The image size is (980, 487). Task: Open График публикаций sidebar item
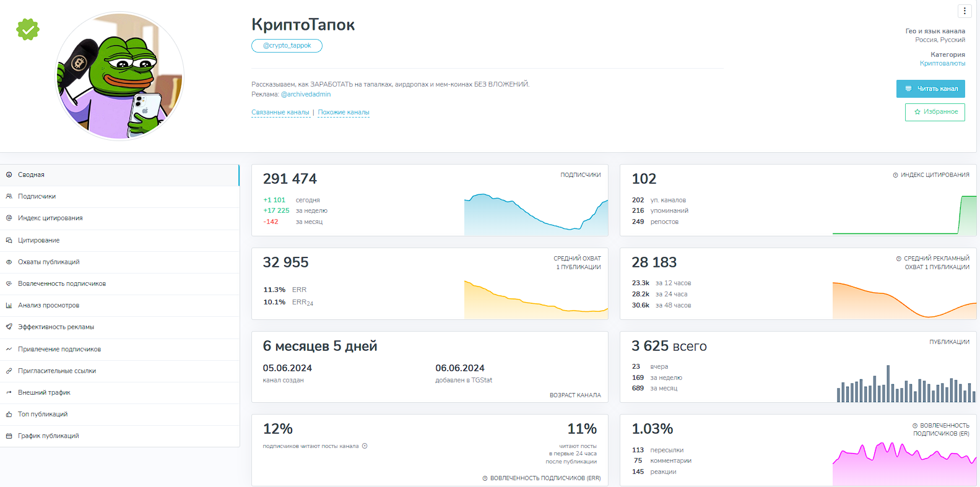[x=119, y=436]
